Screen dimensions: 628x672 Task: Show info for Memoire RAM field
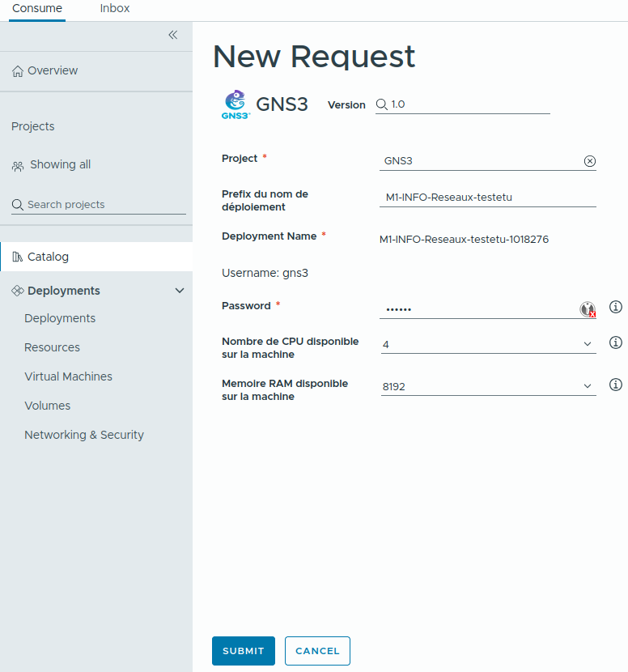615,385
